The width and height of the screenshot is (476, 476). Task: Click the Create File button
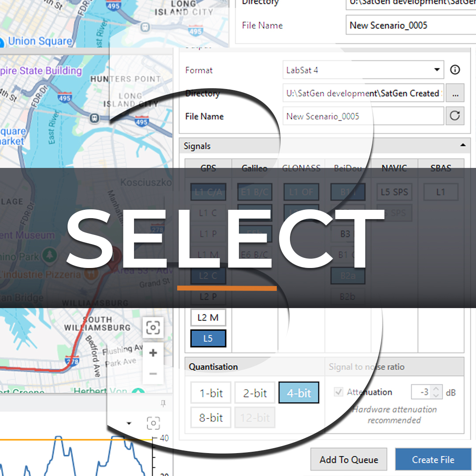433,460
